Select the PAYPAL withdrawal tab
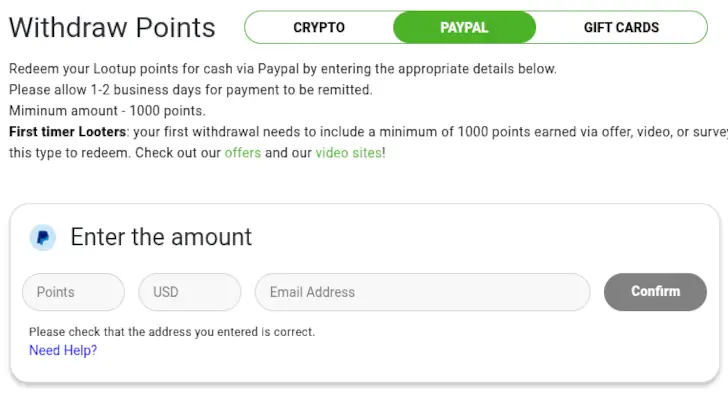728x401 pixels. tap(464, 28)
